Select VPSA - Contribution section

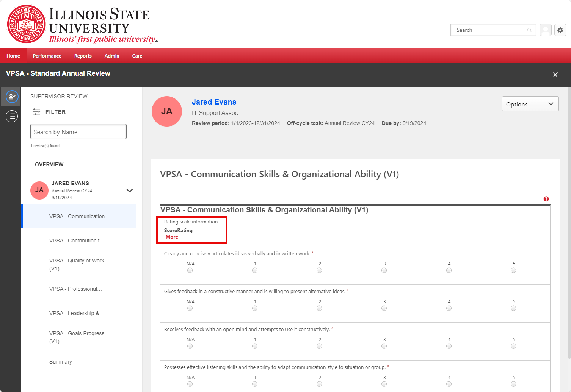[x=77, y=241]
